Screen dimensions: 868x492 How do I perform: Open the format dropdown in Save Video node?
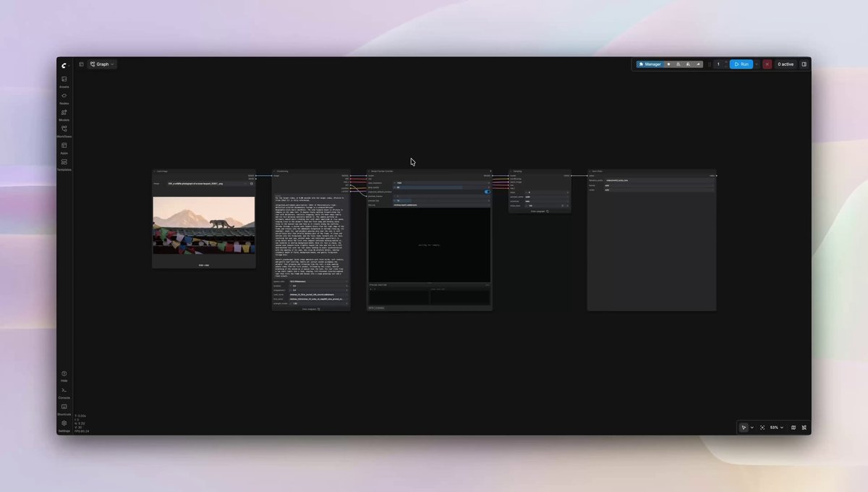658,185
